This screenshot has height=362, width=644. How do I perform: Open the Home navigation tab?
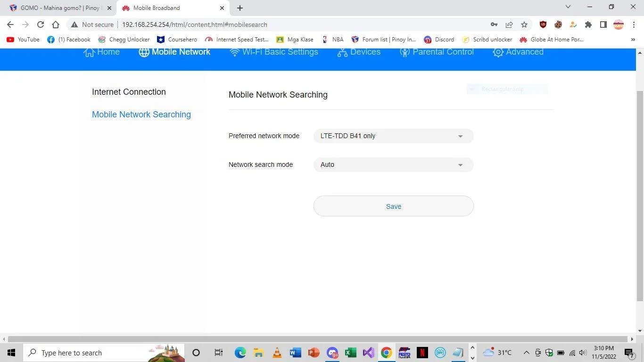tap(101, 52)
